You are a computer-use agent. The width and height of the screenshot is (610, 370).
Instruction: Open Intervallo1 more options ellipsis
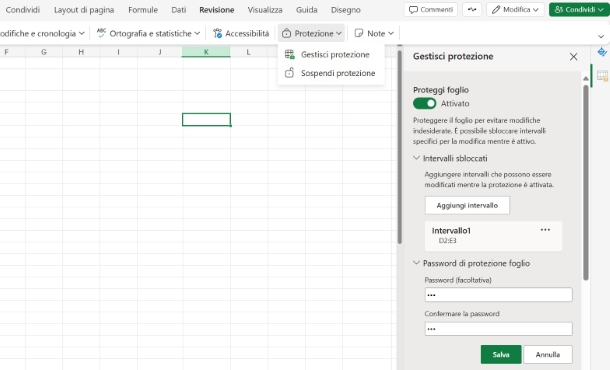click(x=545, y=230)
